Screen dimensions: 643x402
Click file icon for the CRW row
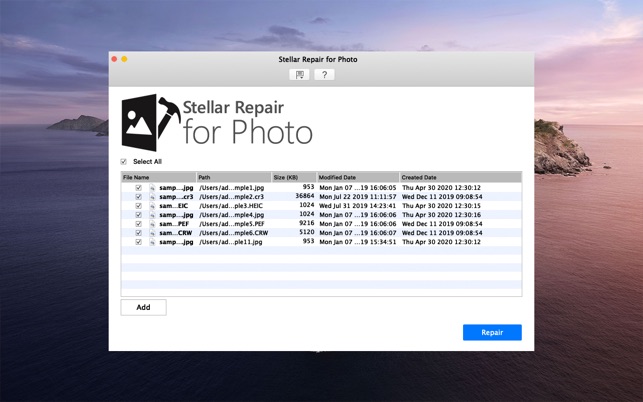(152, 233)
